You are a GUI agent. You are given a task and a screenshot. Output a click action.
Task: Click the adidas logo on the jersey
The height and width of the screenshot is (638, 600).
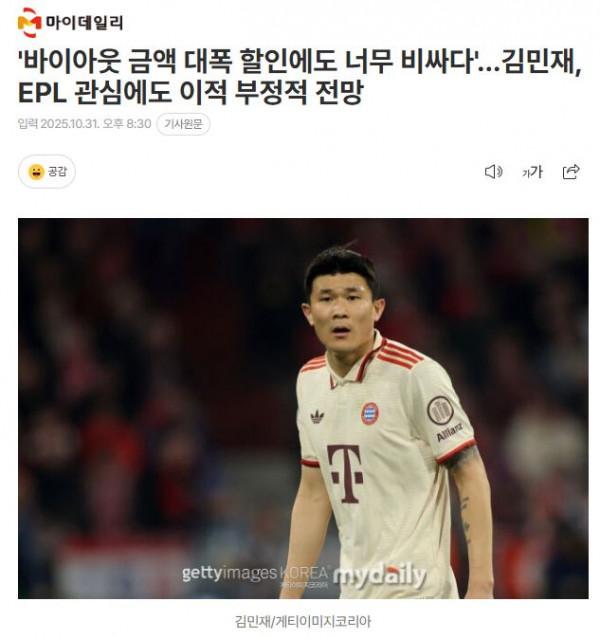pos(317,417)
